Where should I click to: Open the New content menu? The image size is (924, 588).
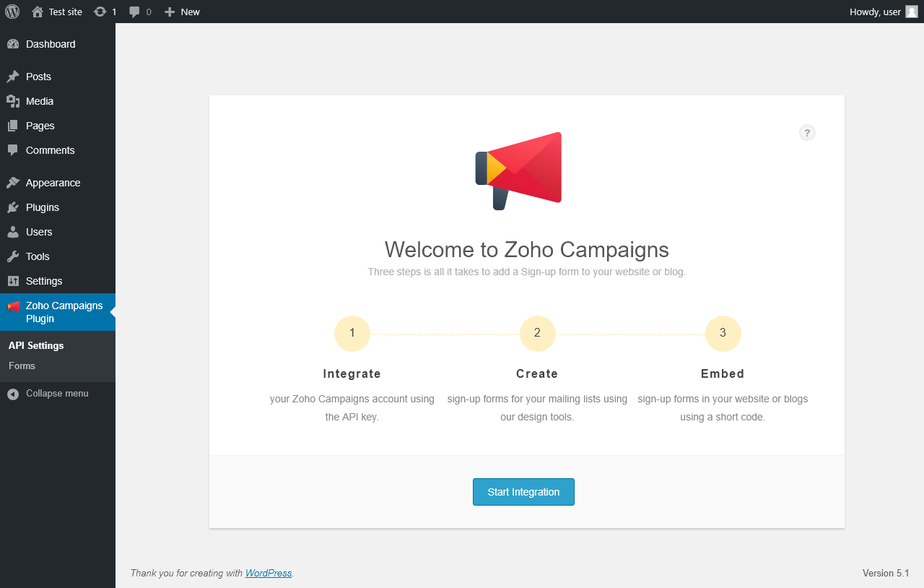coord(182,12)
